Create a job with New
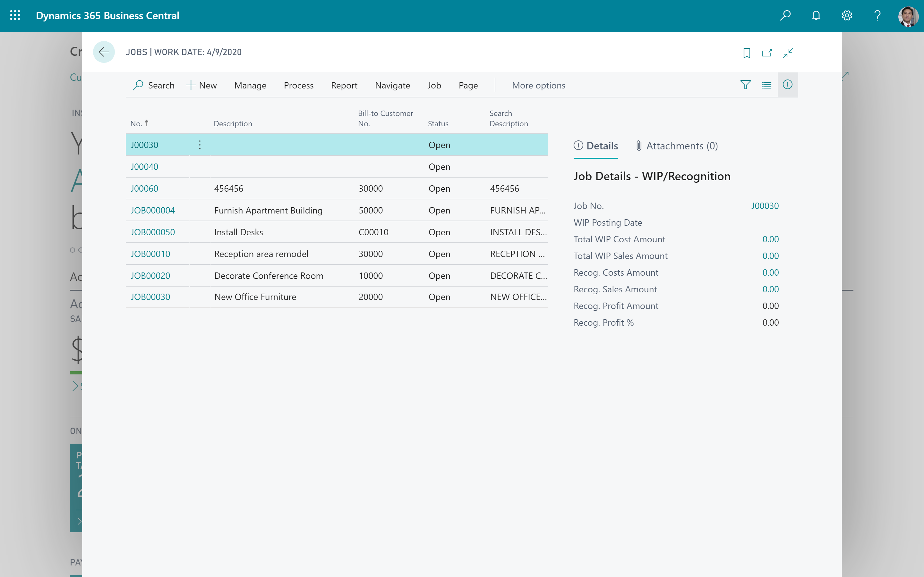The height and width of the screenshot is (577, 924). click(202, 85)
